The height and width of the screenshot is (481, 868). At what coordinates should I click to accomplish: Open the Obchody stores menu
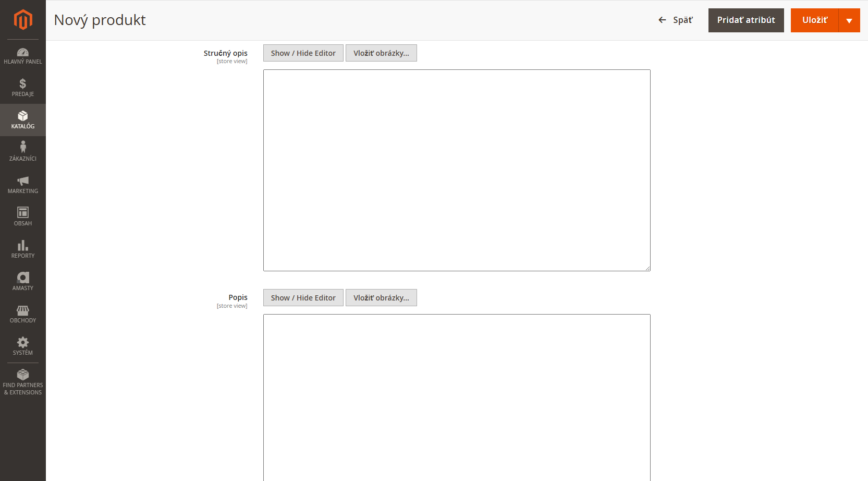pyautogui.click(x=23, y=314)
